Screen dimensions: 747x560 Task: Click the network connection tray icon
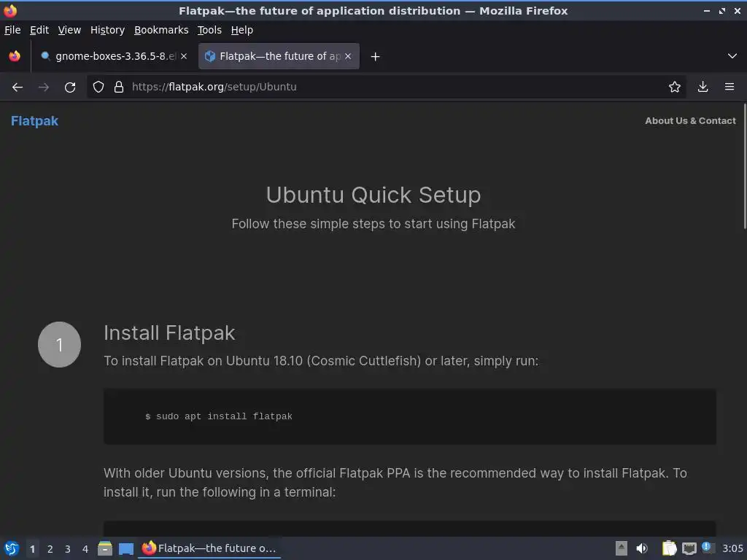pos(689,549)
